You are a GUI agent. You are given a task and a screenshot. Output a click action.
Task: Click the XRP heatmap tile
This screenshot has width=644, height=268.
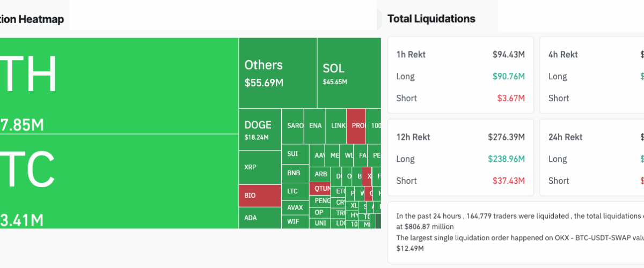259,167
